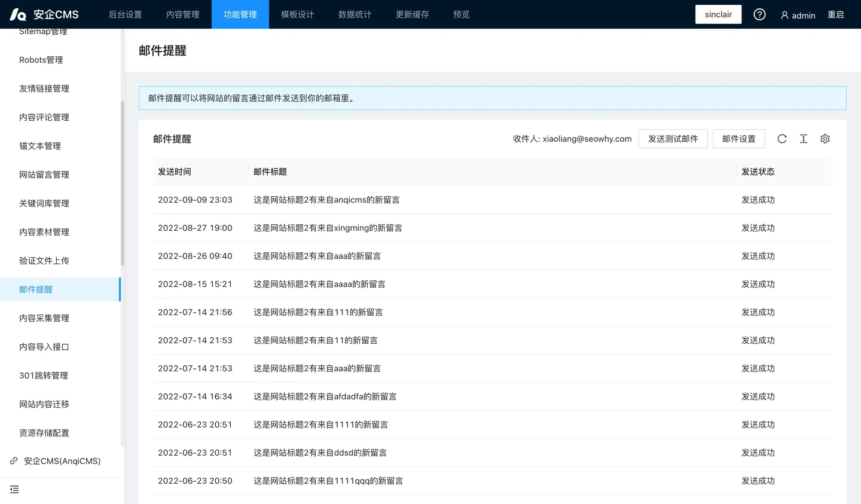Click 发送成功 status in 2022-08-15 row
The height and width of the screenshot is (504, 861).
pyautogui.click(x=758, y=284)
